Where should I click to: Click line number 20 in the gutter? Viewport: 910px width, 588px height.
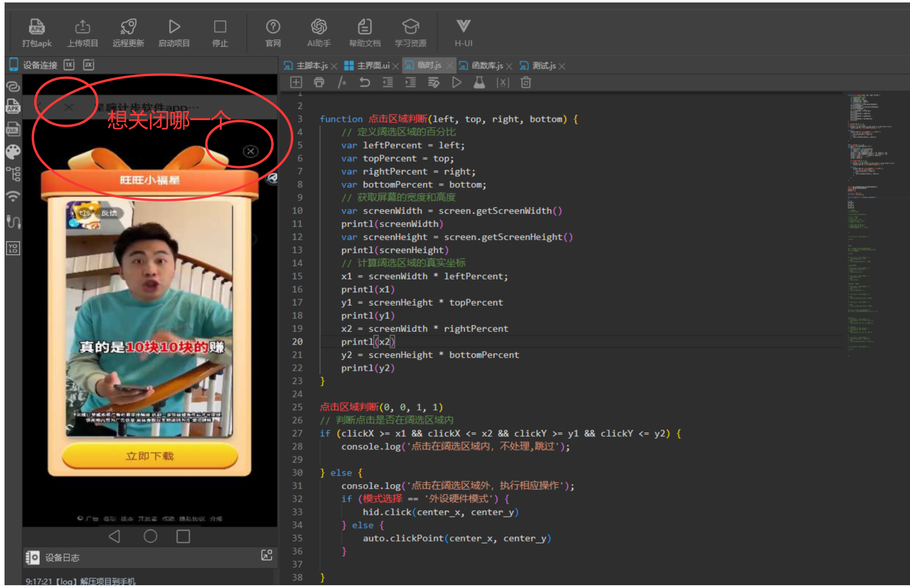pyautogui.click(x=297, y=342)
